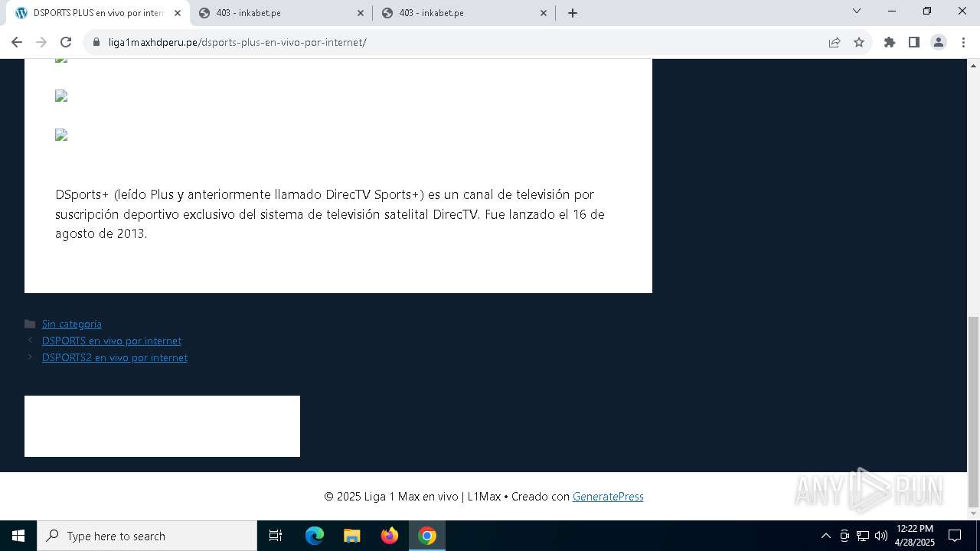Image resolution: width=980 pixels, height=551 pixels.
Task: Open the Sin categoría category link
Action: (x=72, y=324)
